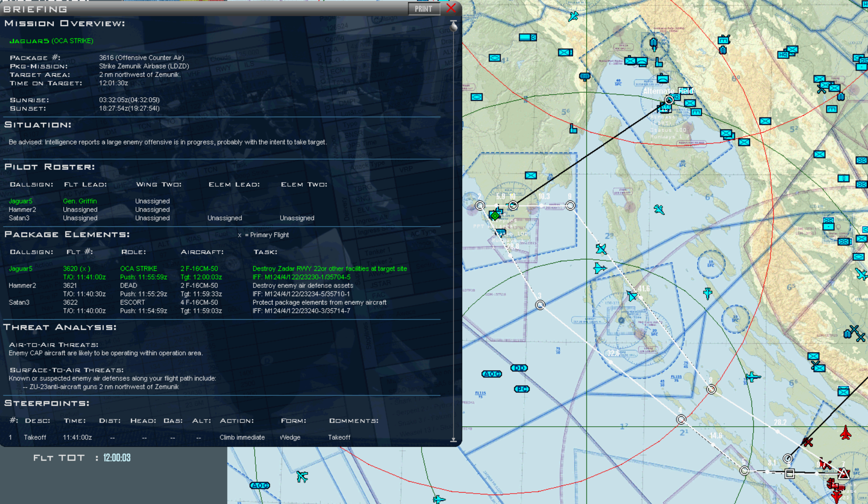Click flight number 3622 in Package Elements
Viewport: 868px width, 504px height.
[x=70, y=302]
